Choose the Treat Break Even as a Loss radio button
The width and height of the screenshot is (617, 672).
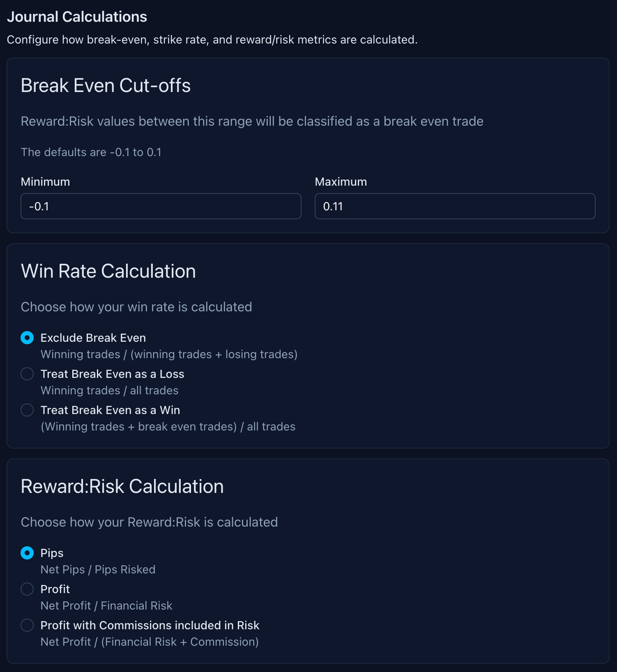pyautogui.click(x=27, y=374)
